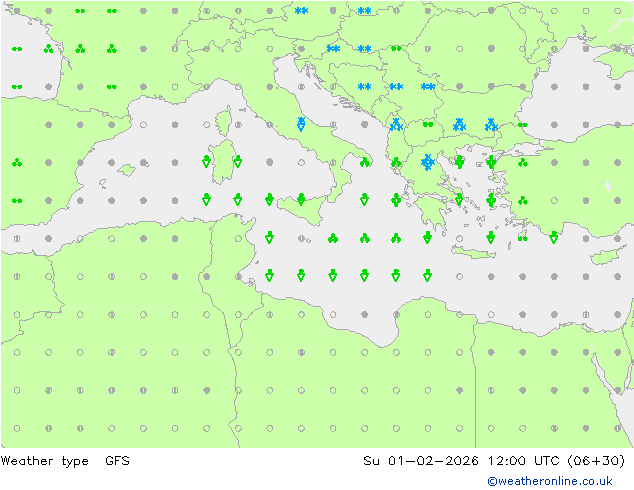Select the "Weather type" caption text

tap(44, 461)
